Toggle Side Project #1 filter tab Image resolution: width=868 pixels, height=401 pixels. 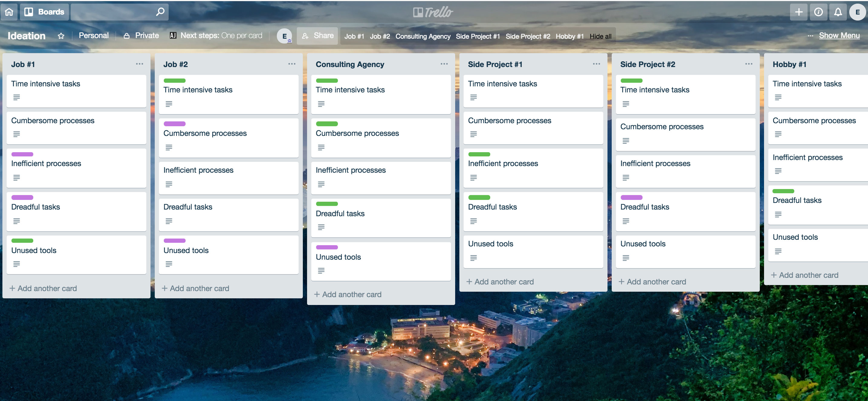pos(478,36)
